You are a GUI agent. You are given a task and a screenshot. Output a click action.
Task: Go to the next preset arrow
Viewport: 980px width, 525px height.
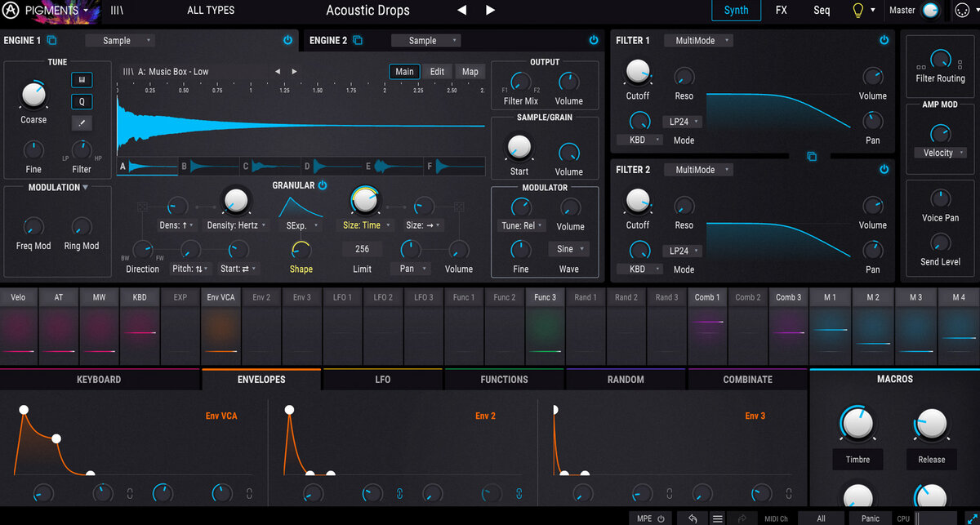[490, 11]
